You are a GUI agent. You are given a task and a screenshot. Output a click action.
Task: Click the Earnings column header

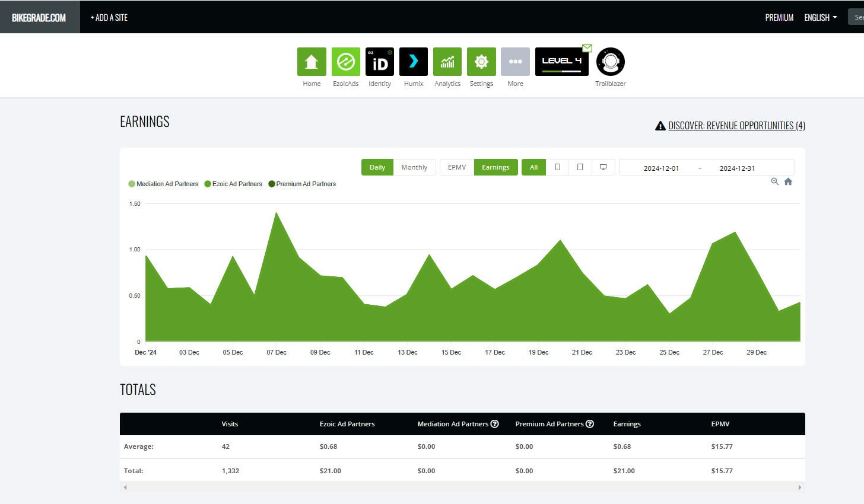pyautogui.click(x=627, y=424)
